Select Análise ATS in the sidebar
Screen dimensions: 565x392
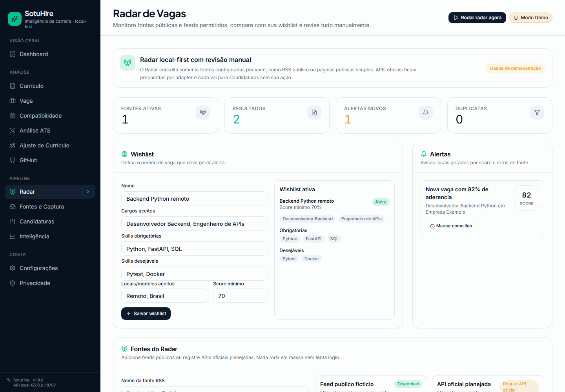click(x=50, y=131)
